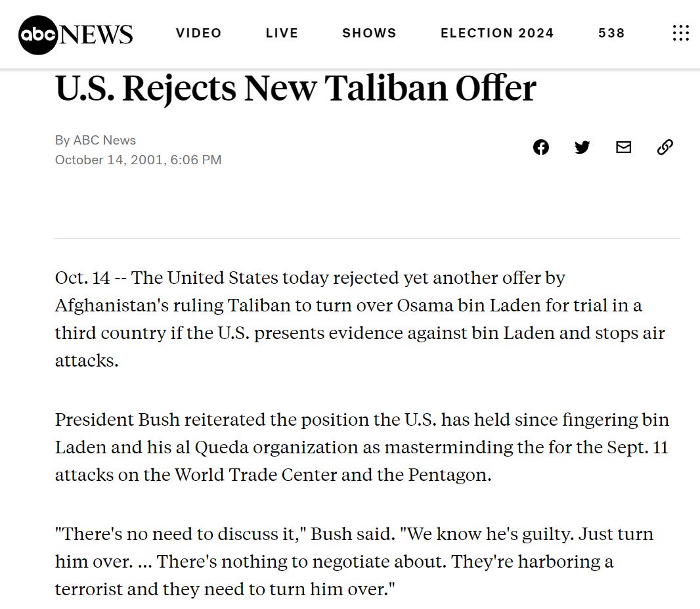Viewport: 700px width, 609px height.
Task: Click the 'By ABC News' byline
Action: [x=95, y=140]
